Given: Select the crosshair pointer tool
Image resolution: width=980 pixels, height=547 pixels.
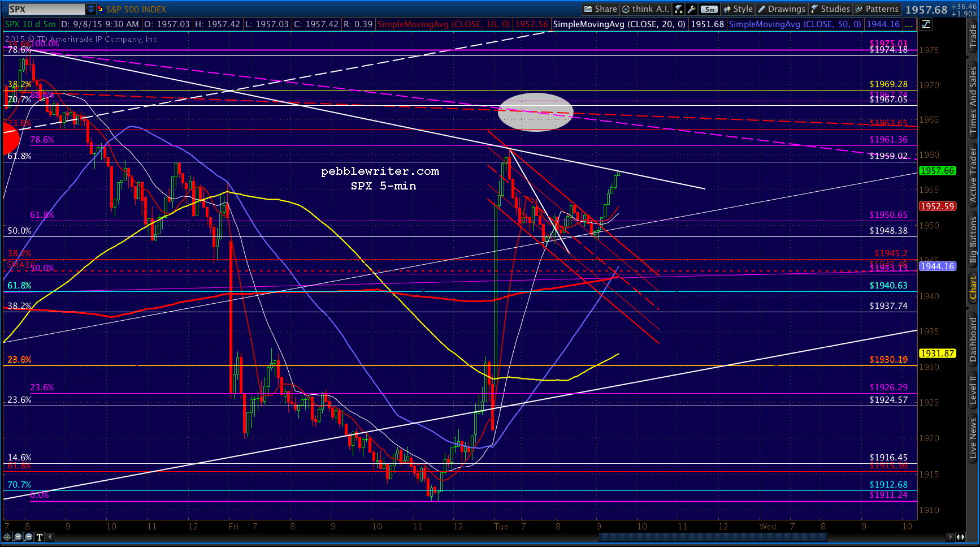Looking at the screenshot, I should click(7, 537).
